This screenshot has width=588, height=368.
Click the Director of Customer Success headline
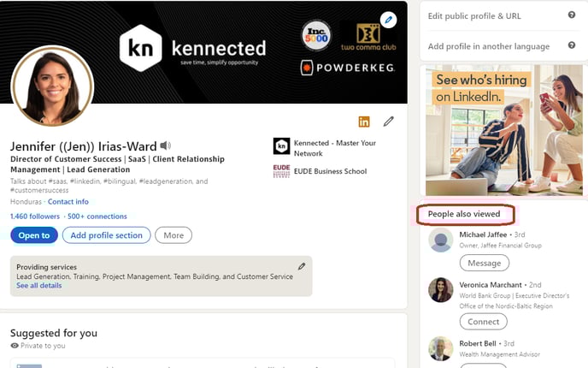point(117,164)
